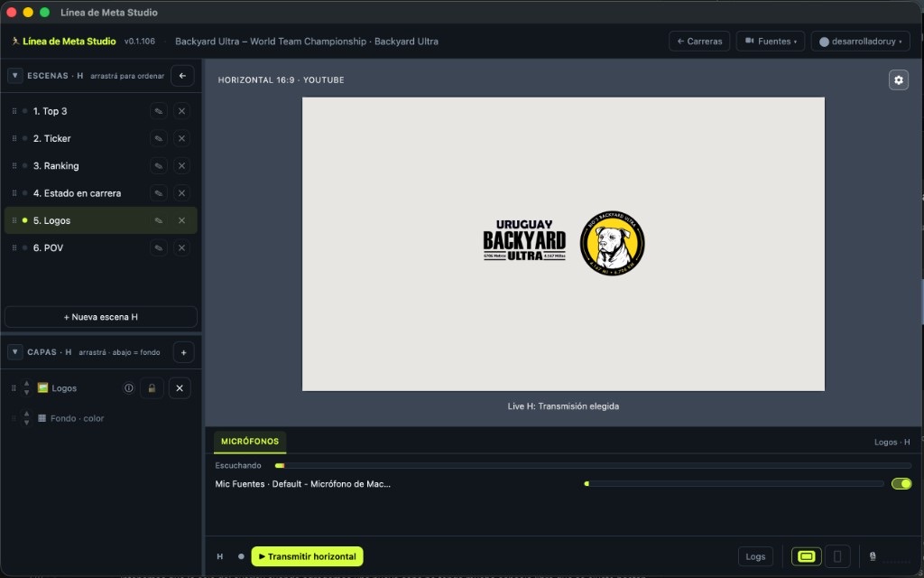Viewport: 924px width, 578px height.
Task: Go back to Carreras
Action: click(699, 42)
